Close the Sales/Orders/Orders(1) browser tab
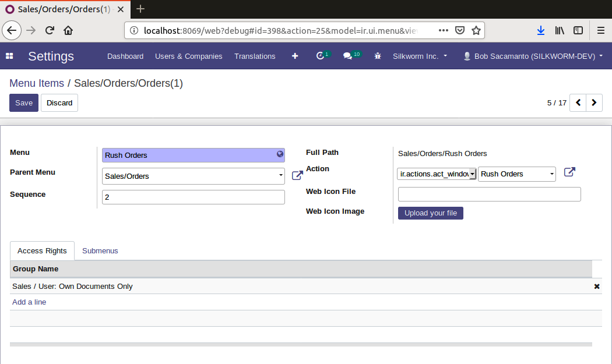 click(121, 9)
